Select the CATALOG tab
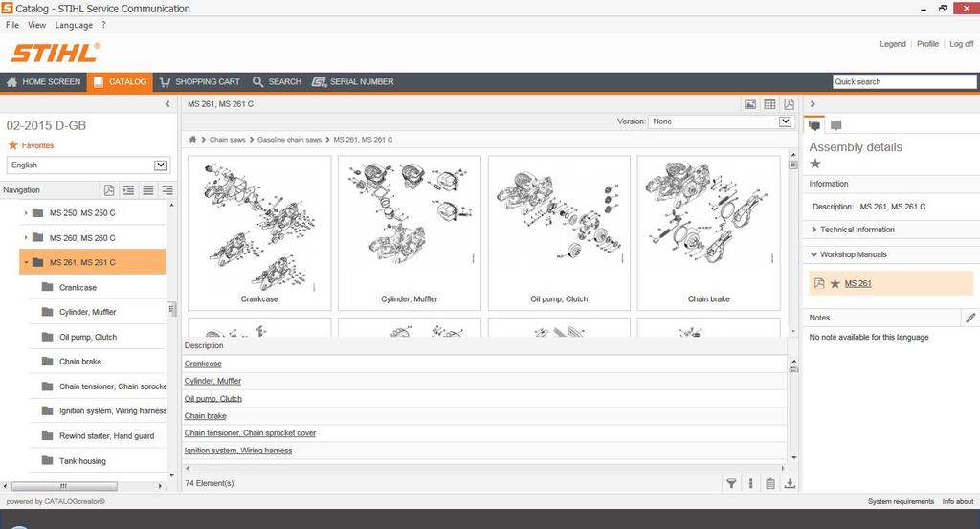980x529 pixels. (x=120, y=82)
